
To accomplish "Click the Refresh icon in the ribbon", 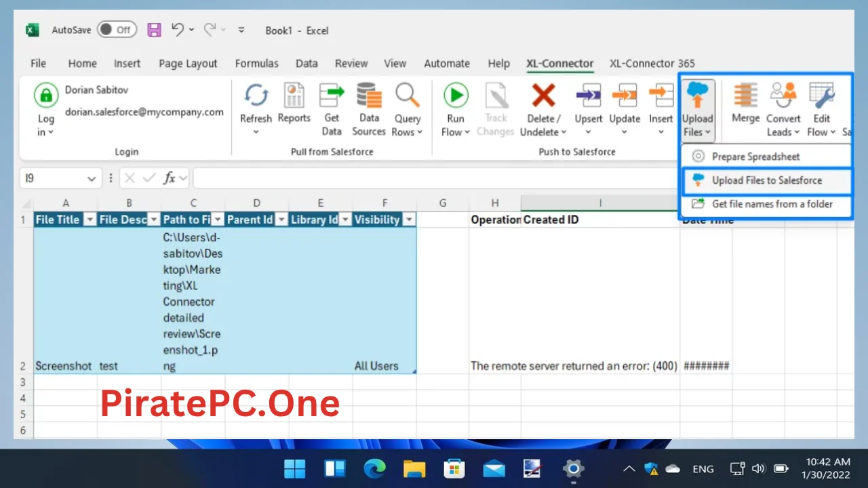I will click(x=256, y=96).
